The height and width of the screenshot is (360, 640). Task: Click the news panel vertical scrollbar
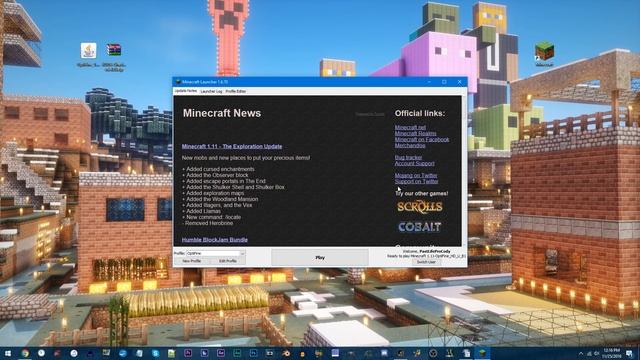(464, 171)
